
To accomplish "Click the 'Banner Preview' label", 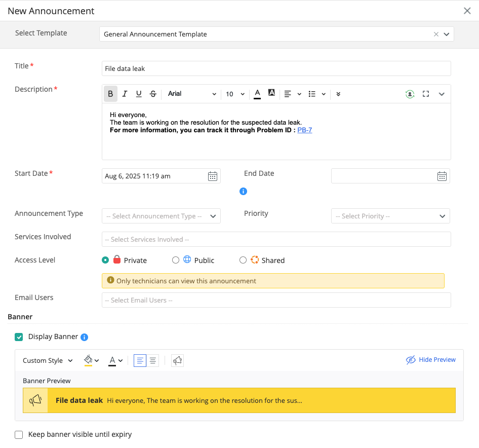I will 47,381.
